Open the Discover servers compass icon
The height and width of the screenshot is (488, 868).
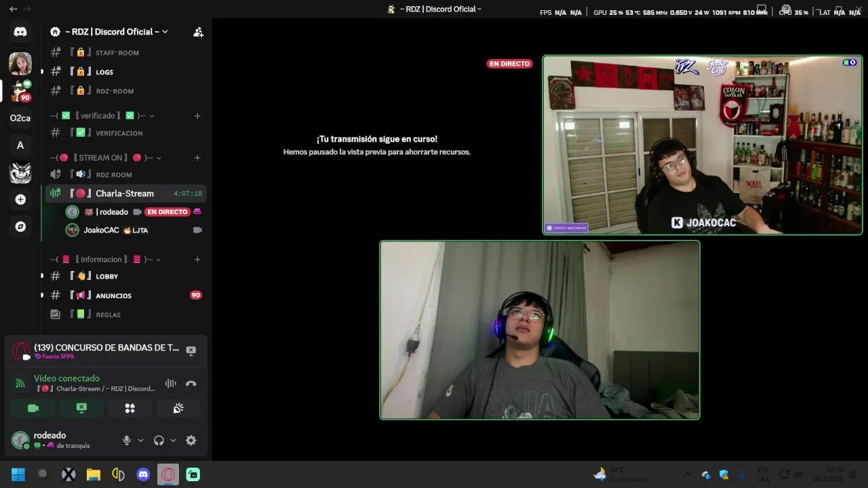[x=20, y=226]
